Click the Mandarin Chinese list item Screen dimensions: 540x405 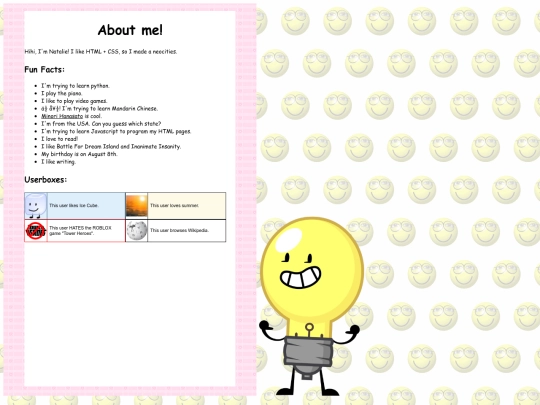(99, 108)
